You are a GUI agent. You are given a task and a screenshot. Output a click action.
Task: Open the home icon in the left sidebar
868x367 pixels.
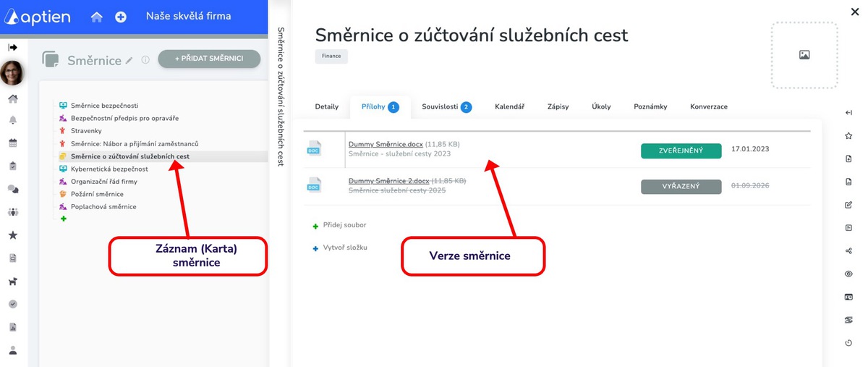click(x=12, y=99)
